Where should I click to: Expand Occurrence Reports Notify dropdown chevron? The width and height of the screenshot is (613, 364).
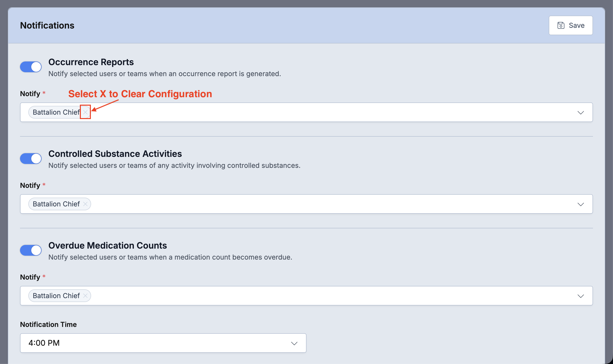click(x=581, y=112)
